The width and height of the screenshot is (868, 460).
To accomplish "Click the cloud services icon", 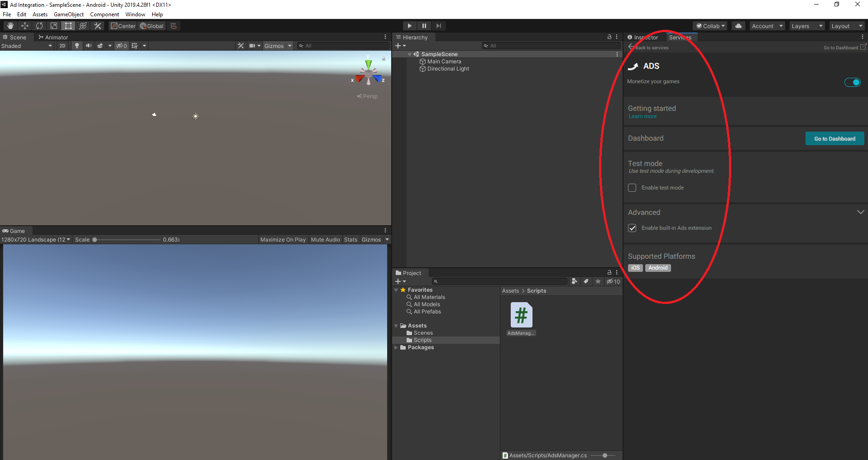I will pyautogui.click(x=739, y=26).
